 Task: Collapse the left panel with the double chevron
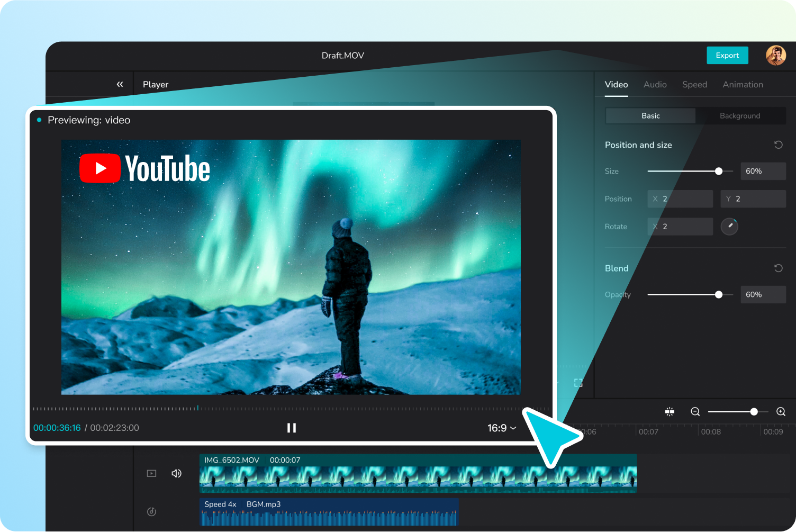[x=120, y=84]
